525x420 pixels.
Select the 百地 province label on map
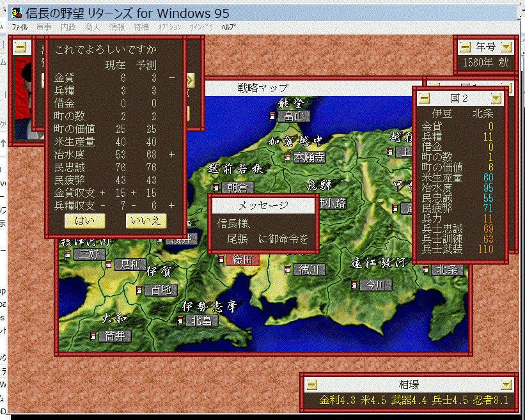(x=161, y=290)
